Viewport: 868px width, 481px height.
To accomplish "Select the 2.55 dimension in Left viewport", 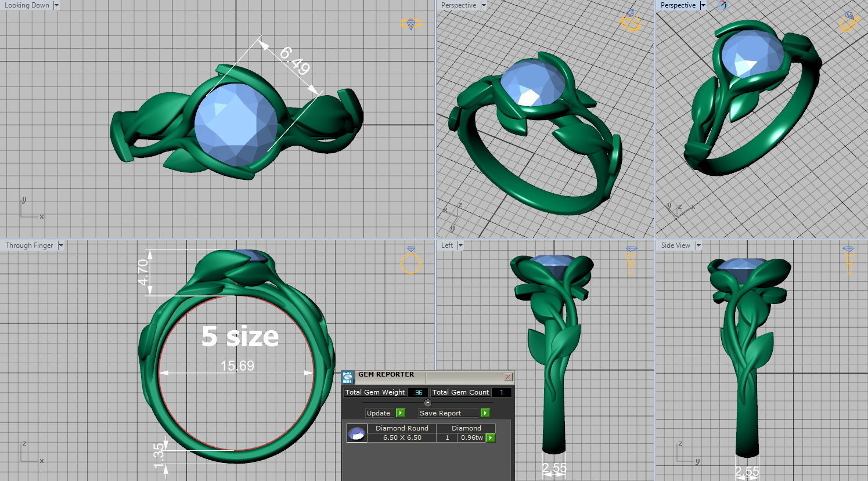I will [x=554, y=468].
